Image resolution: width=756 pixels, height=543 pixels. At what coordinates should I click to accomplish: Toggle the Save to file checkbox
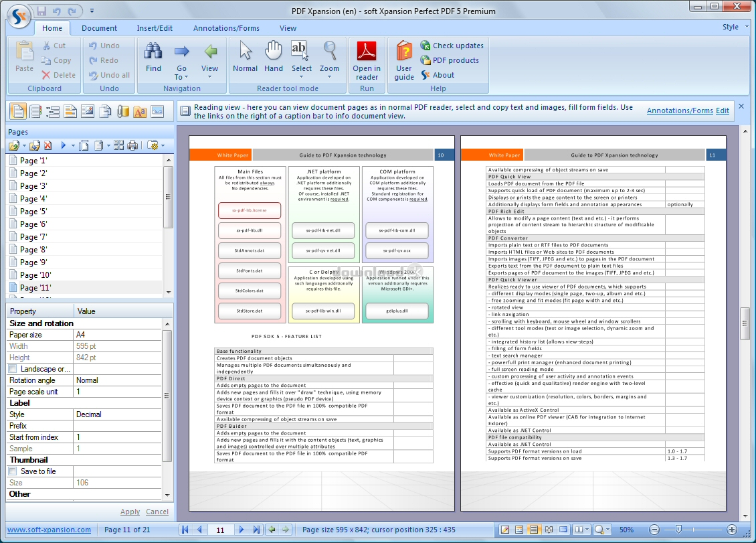13,471
